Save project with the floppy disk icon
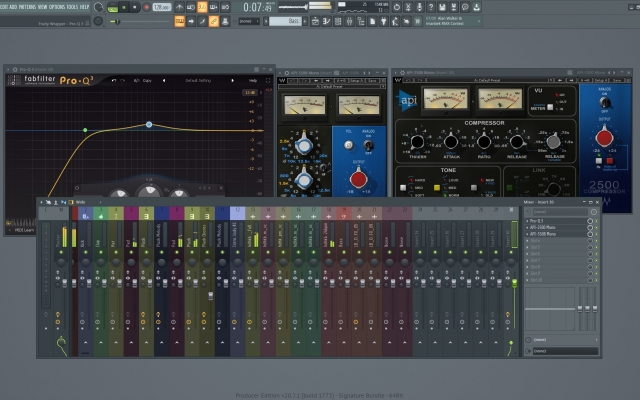The width and height of the screenshot is (640, 400). [x=442, y=7]
